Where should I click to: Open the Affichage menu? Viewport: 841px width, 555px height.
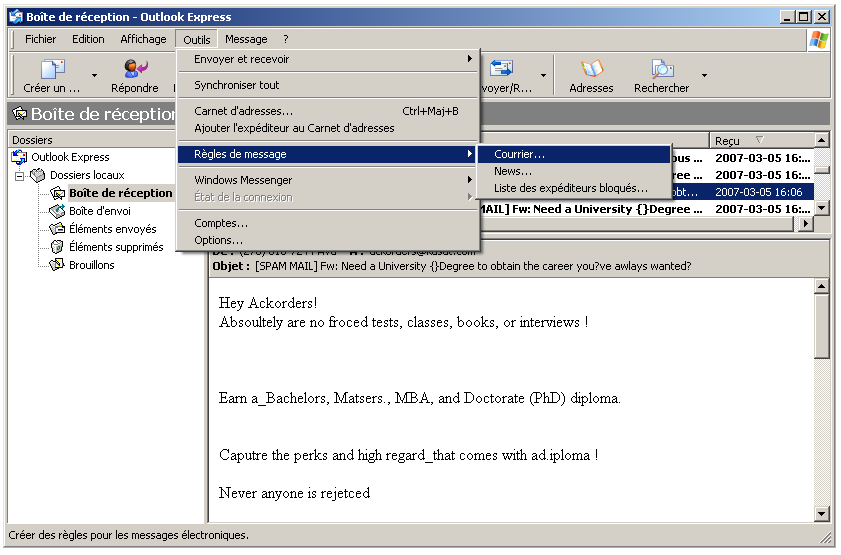[143, 39]
